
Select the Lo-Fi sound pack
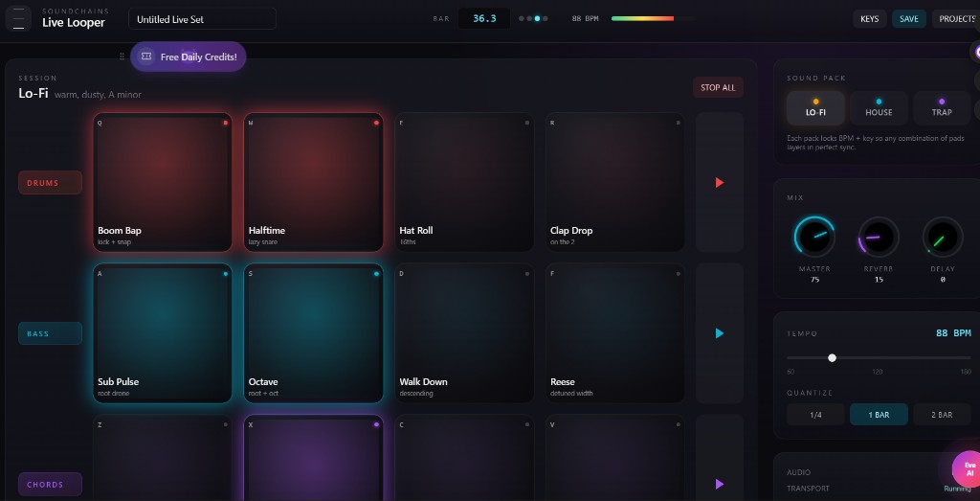(815, 108)
